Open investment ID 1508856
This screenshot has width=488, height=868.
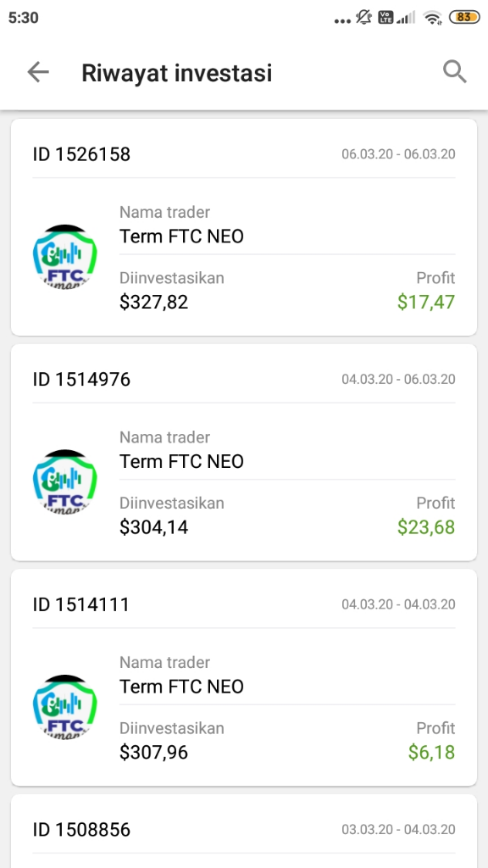(244, 832)
